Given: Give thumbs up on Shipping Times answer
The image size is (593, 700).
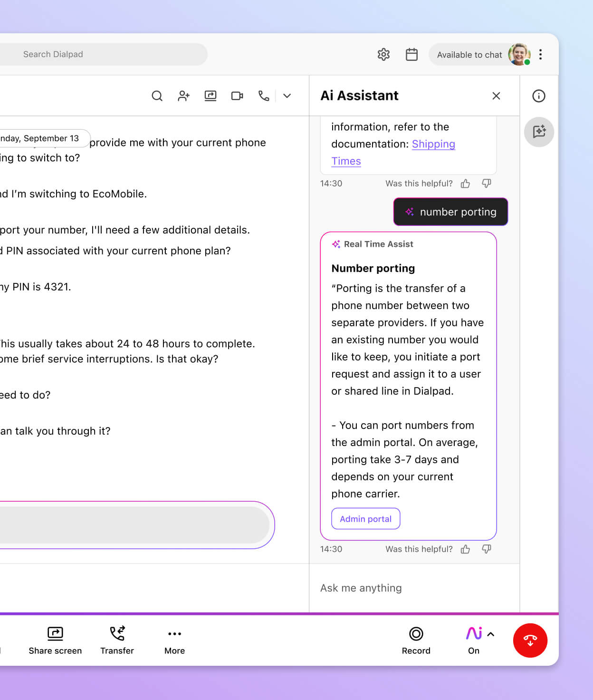Looking at the screenshot, I should point(465,184).
